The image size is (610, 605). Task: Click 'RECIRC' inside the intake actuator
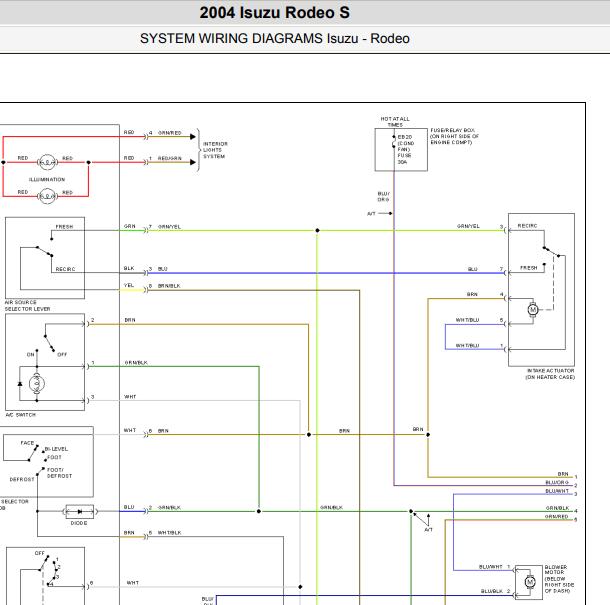coord(527,226)
